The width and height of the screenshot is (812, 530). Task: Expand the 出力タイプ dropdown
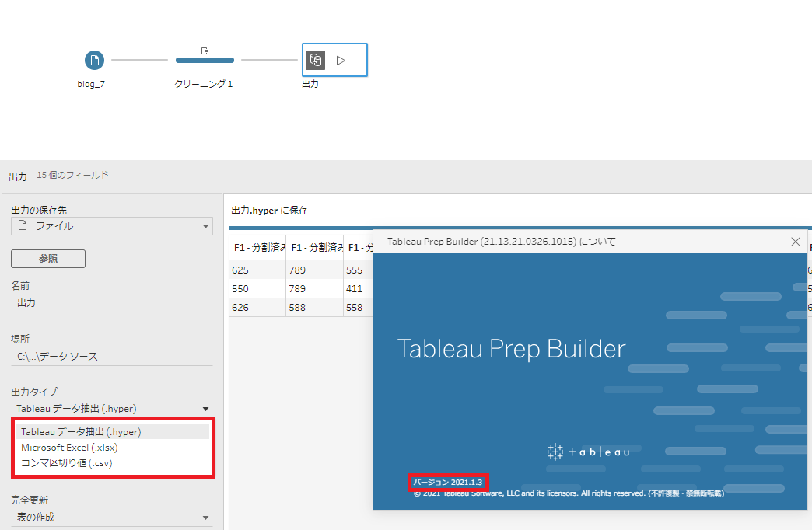click(112, 408)
